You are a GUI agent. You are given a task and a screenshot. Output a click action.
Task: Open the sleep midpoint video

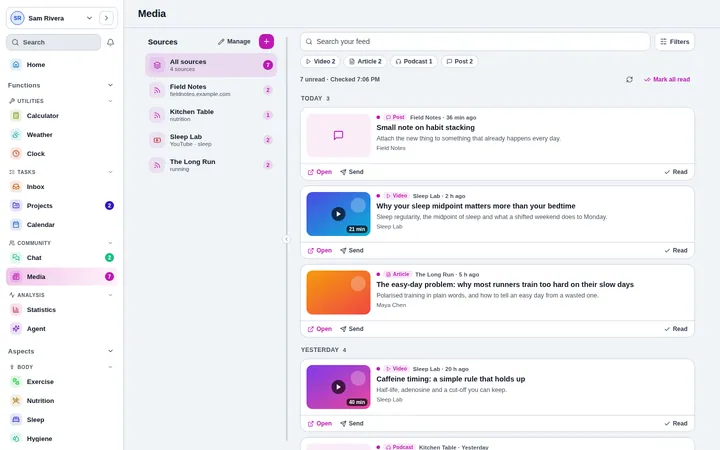point(320,251)
